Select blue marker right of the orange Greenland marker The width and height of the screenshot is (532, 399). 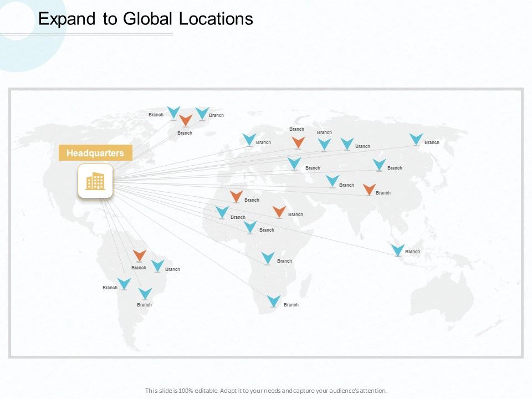(202, 114)
